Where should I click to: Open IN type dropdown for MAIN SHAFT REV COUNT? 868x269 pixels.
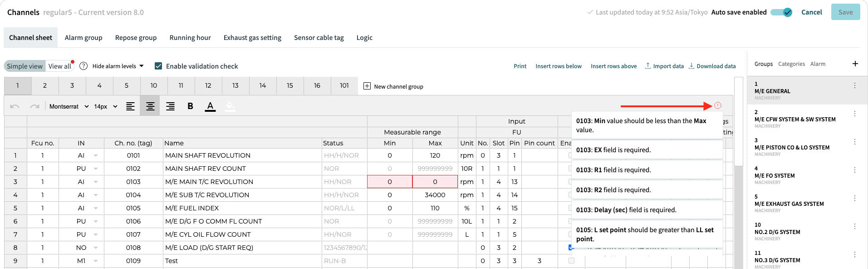click(x=96, y=169)
